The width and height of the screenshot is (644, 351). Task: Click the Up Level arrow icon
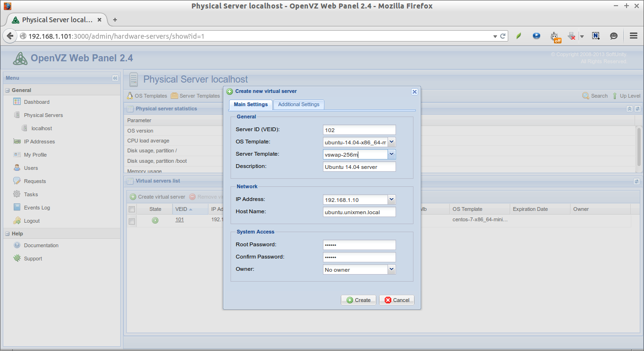tap(615, 96)
